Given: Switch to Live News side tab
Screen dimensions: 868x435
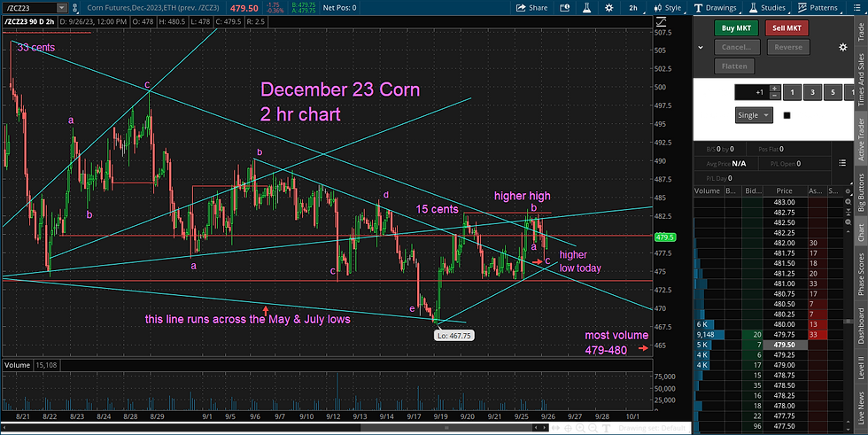Looking at the screenshot, I should tap(861, 408).
